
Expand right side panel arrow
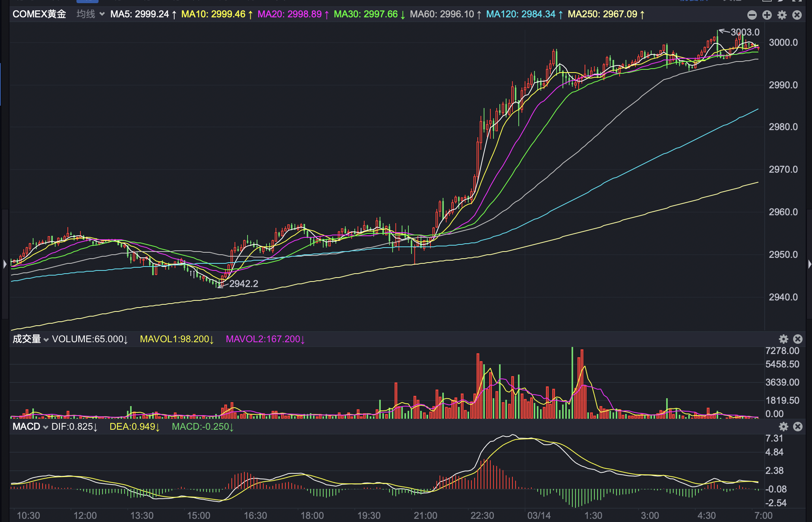[x=809, y=264]
